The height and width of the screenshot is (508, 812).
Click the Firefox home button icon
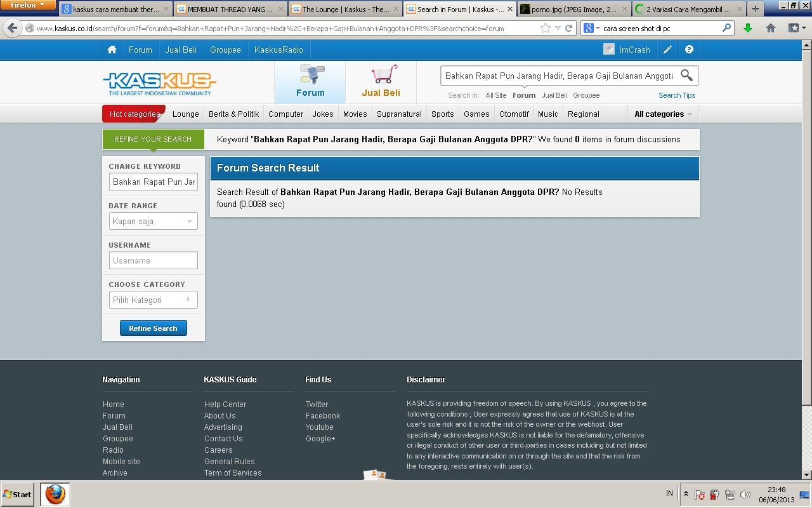coord(771,28)
